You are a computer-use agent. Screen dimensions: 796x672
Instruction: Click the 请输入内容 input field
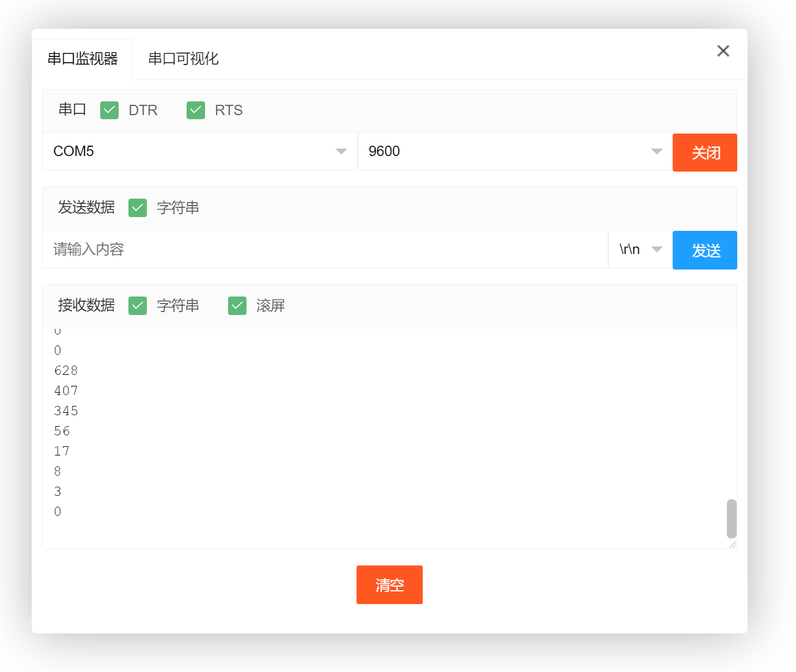pyautogui.click(x=324, y=249)
